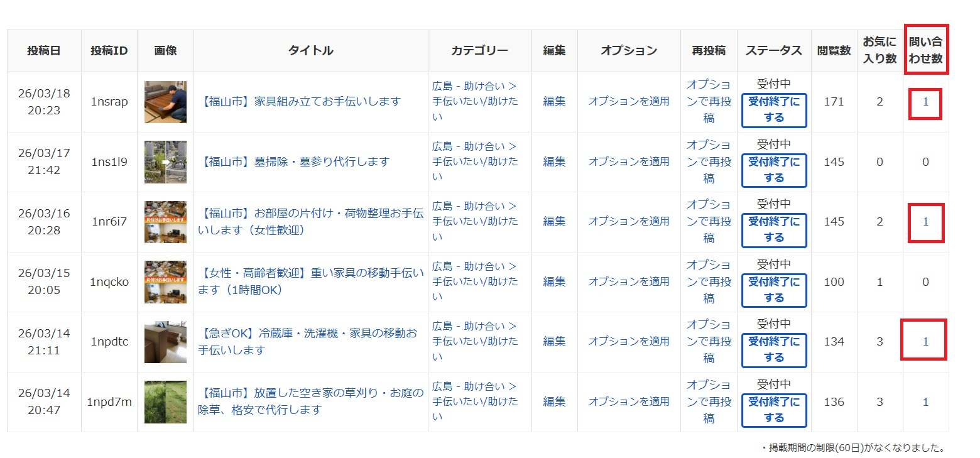The height and width of the screenshot is (458, 980).
Task: Click view count 171
Action: [x=834, y=102]
